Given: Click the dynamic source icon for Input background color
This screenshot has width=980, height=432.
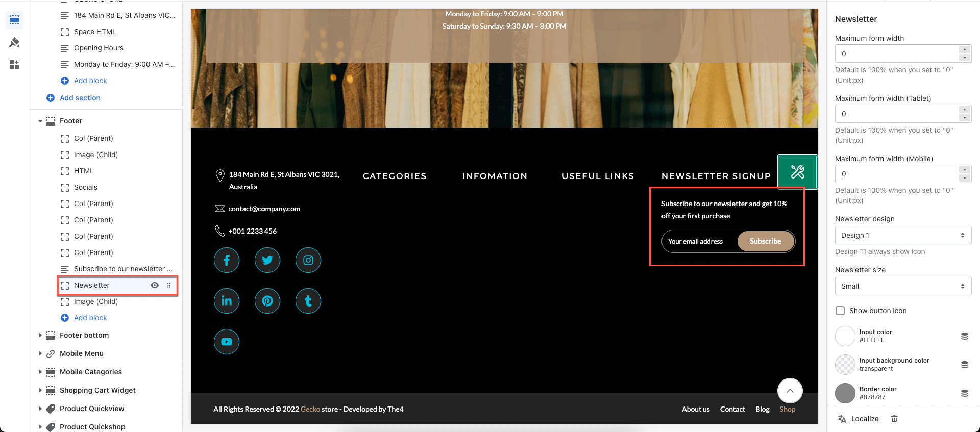Looking at the screenshot, I should pyautogui.click(x=965, y=365).
